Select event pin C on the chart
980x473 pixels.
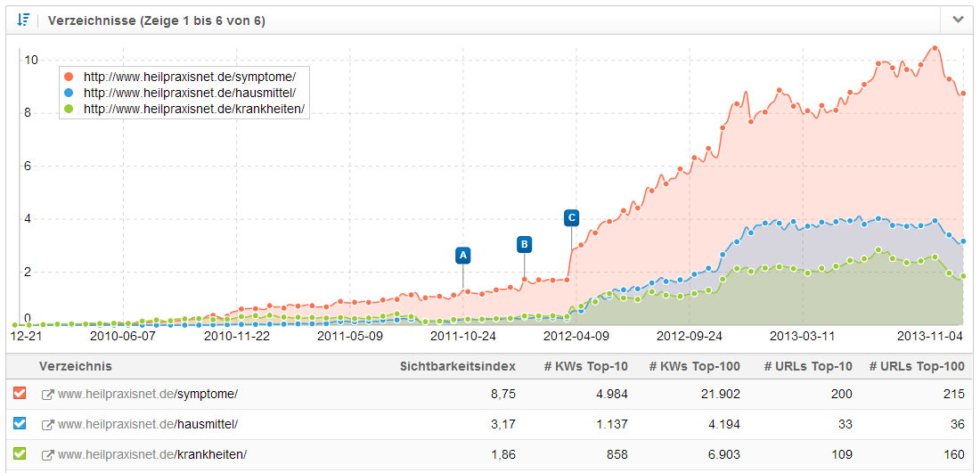pyautogui.click(x=571, y=217)
